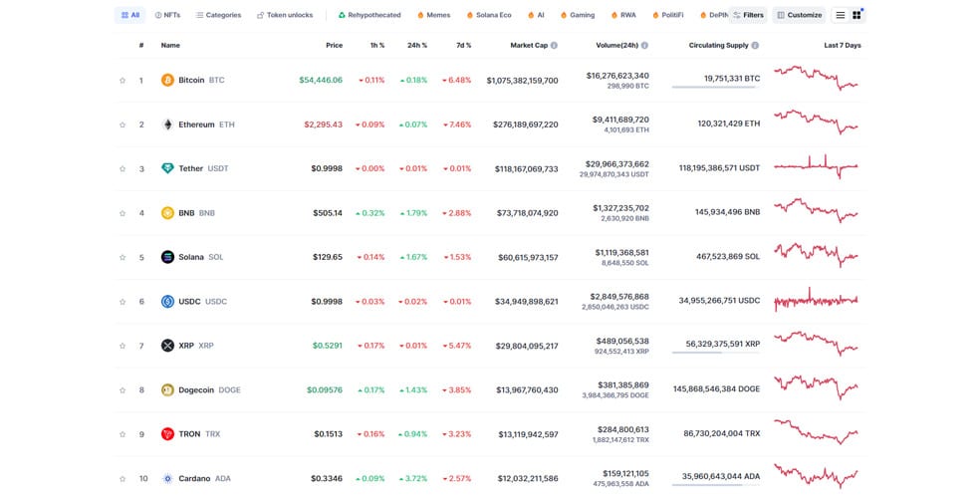Image resolution: width=980 pixels, height=498 pixels.
Task: Star Ethereum for the watchlist
Action: point(122,124)
